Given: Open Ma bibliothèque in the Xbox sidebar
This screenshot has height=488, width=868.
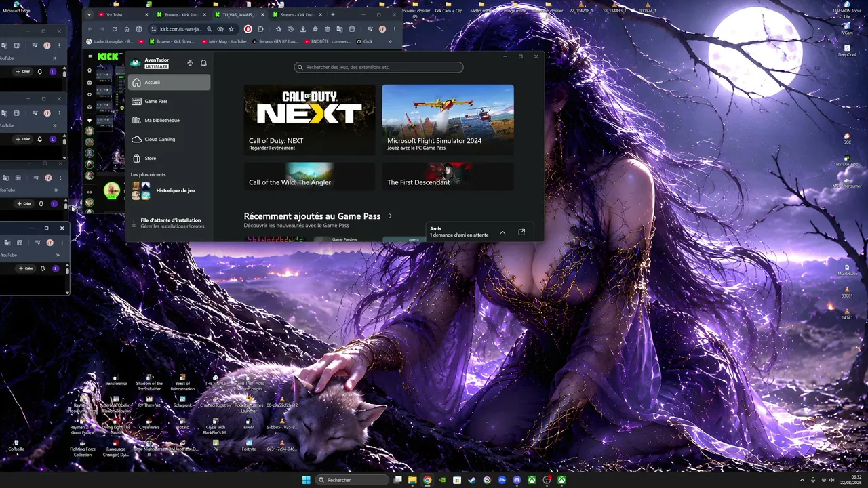Looking at the screenshot, I should (x=169, y=120).
